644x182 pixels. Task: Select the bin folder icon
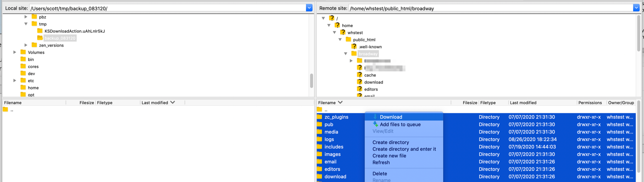23,59
